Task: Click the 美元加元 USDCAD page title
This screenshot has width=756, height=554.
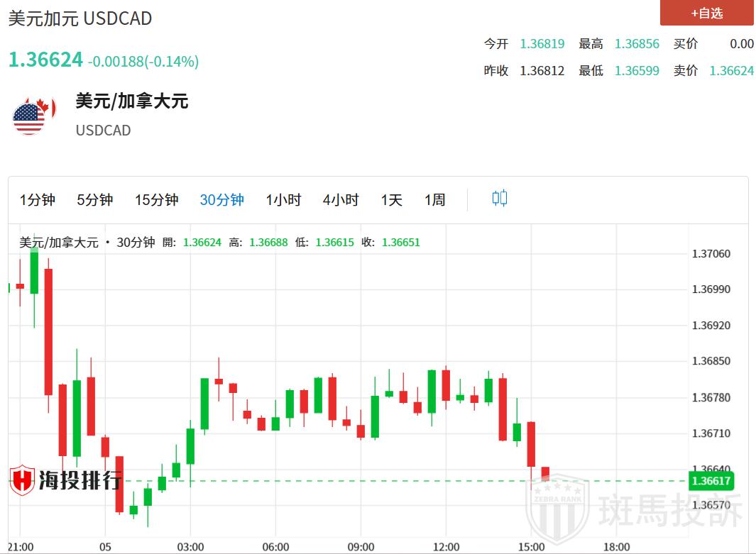Action: (x=80, y=18)
